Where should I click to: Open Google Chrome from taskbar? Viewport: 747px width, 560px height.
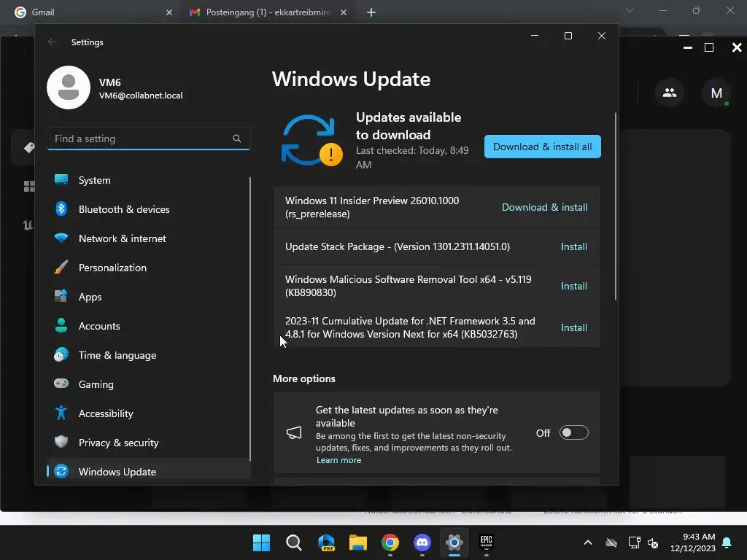coord(390,542)
